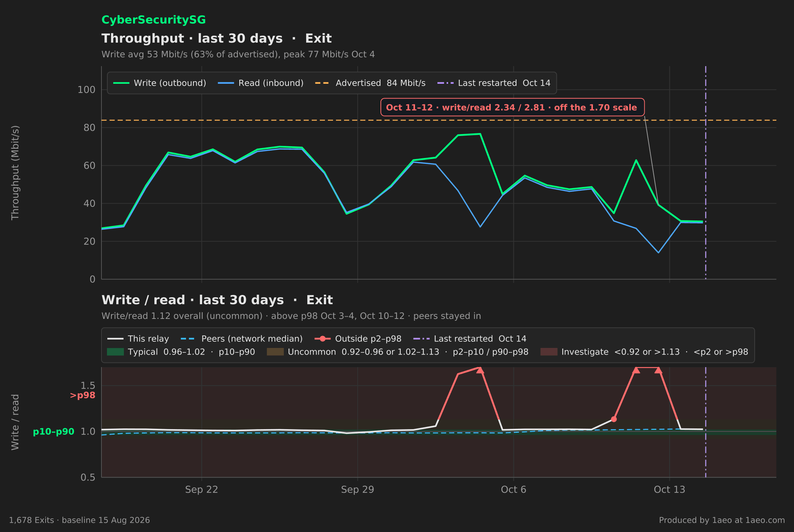Click the 'Write/read 1.12 overall' subtitle
This screenshot has width=794, height=532.
[x=291, y=316]
